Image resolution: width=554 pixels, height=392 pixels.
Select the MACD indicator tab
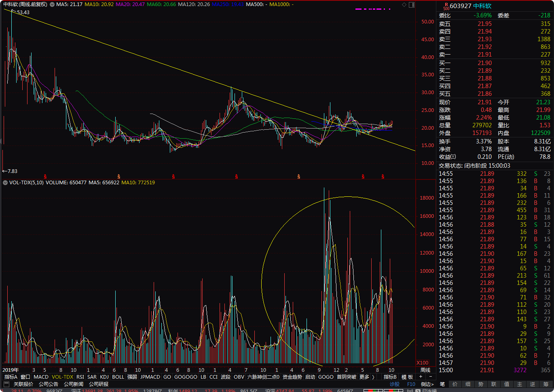41,377
